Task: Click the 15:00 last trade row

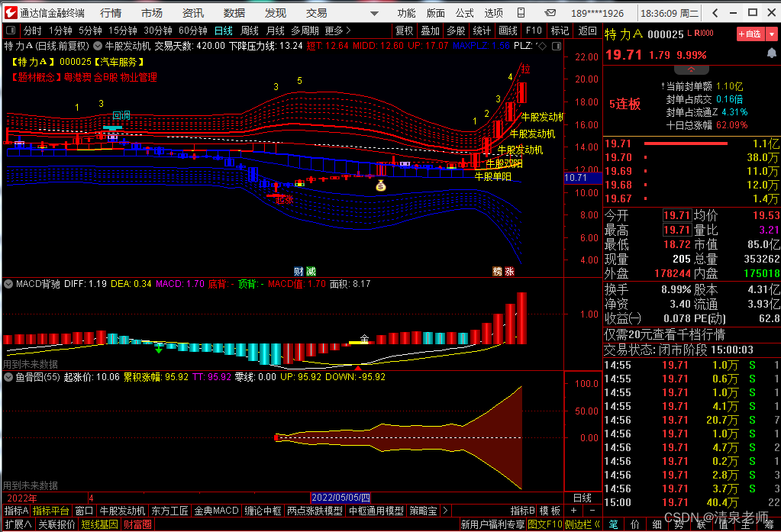Action: [x=692, y=502]
